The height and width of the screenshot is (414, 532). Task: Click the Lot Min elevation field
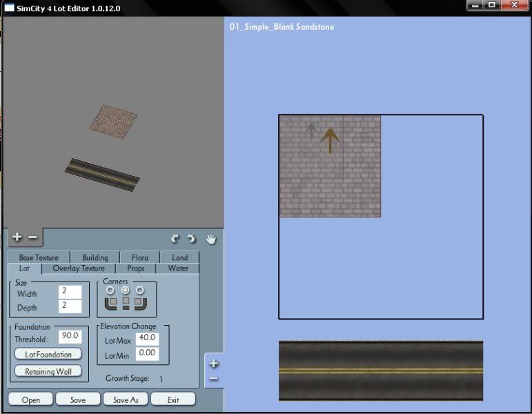click(147, 353)
